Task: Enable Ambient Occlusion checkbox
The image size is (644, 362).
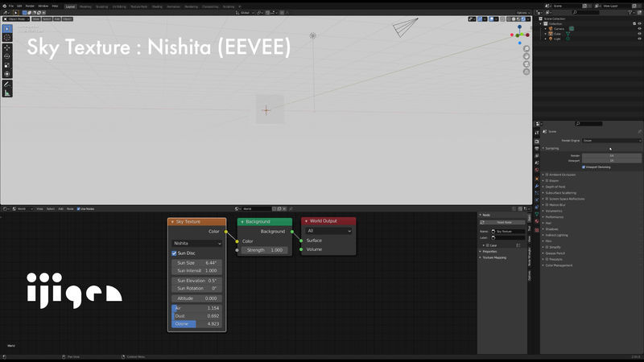Action: [547, 175]
